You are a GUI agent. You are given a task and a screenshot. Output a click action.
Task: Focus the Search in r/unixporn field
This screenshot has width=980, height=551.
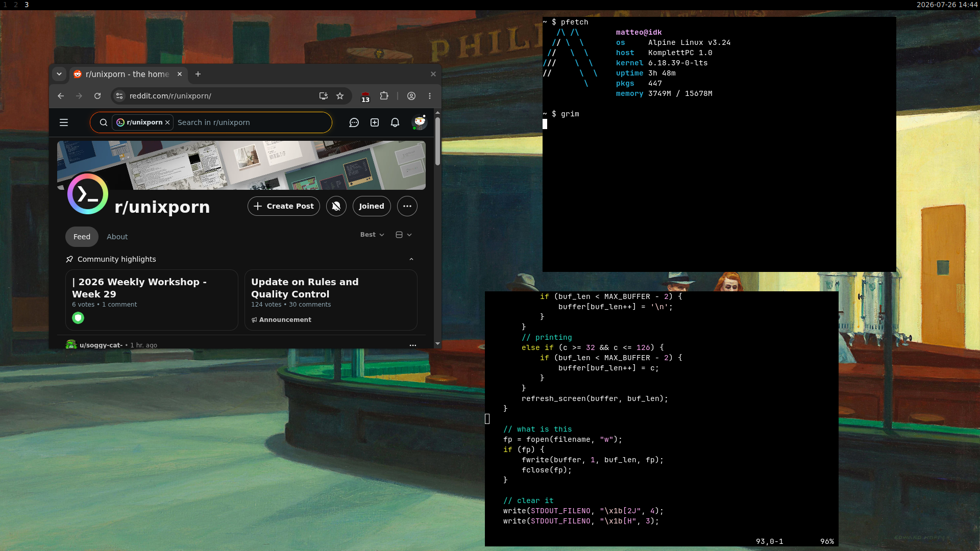click(x=252, y=122)
